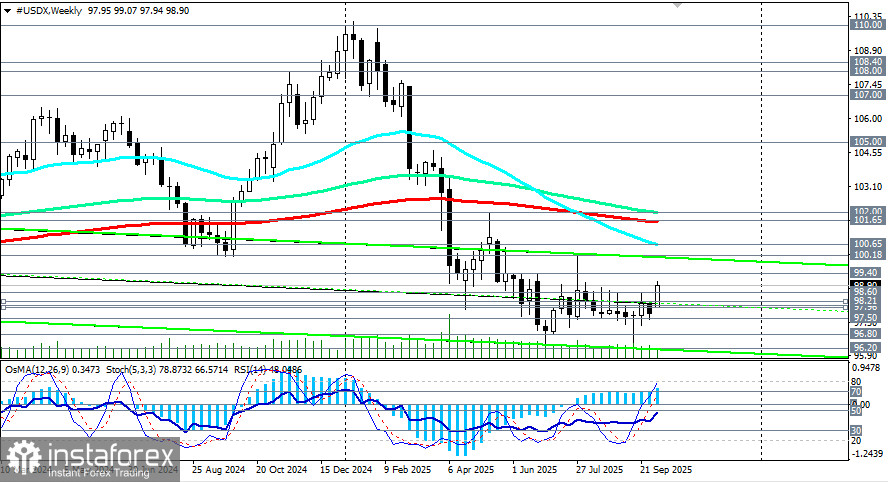
Task: Open the chart menu triangle beside #USDX
Action: tap(7, 11)
